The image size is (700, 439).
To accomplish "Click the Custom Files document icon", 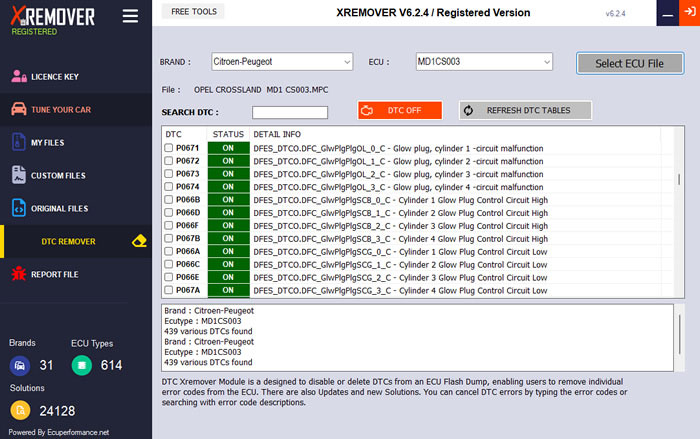I will coord(18,175).
